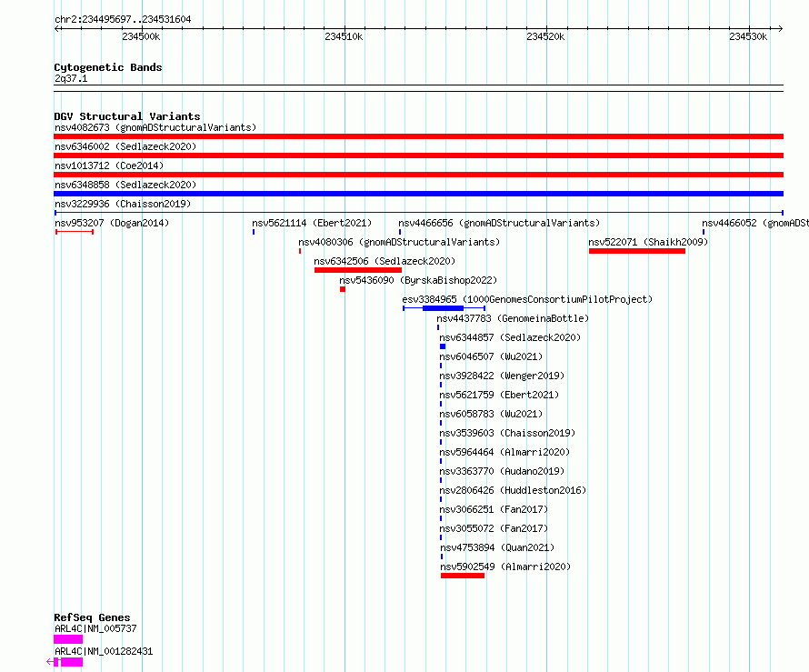The height and width of the screenshot is (672, 809).
Task: Click the 234500k ruler coordinate
Action: tap(142, 36)
